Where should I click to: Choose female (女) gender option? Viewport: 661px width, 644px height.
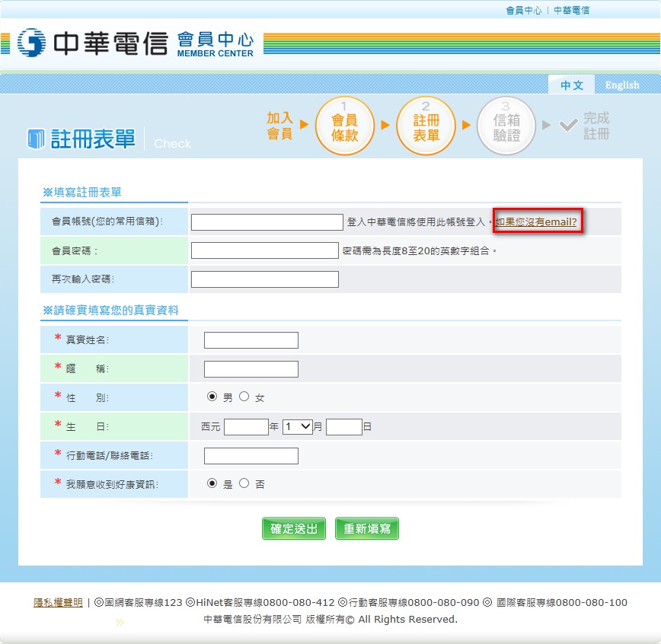[244, 397]
